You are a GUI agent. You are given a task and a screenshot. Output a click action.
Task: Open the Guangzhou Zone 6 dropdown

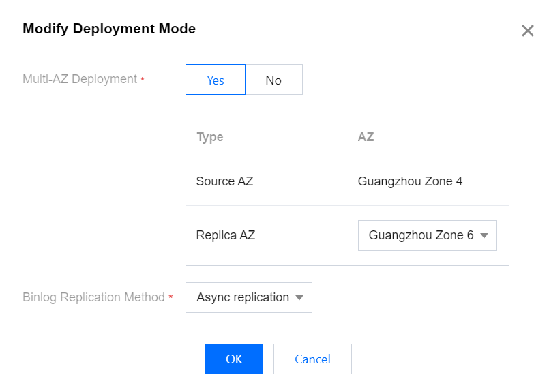(421, 235)
